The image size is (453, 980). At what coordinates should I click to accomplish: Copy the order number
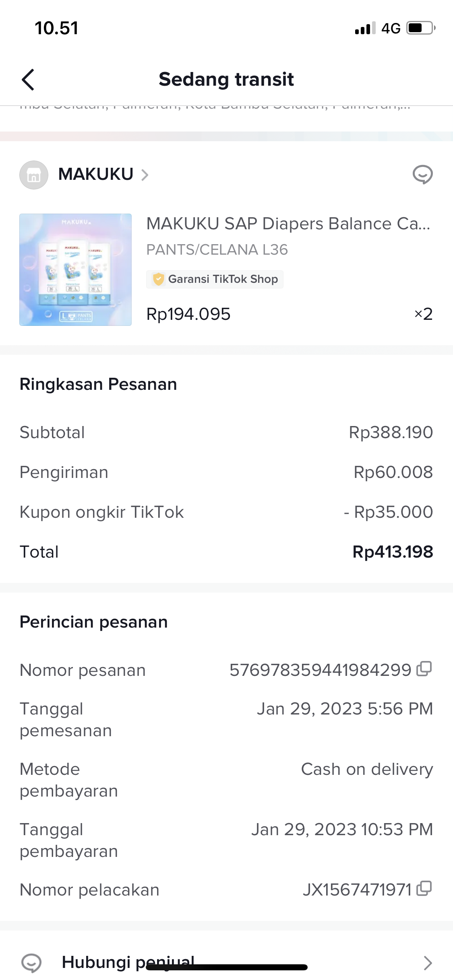tap(424, 669)
